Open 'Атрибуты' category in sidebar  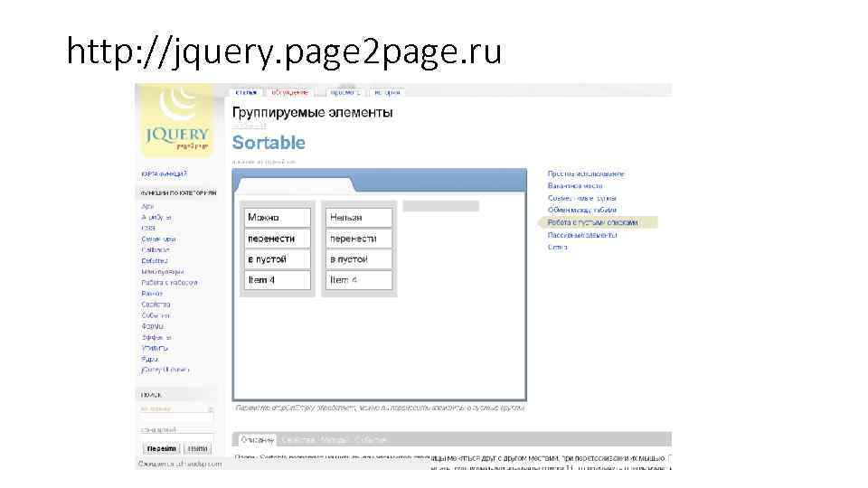[156, 218]
